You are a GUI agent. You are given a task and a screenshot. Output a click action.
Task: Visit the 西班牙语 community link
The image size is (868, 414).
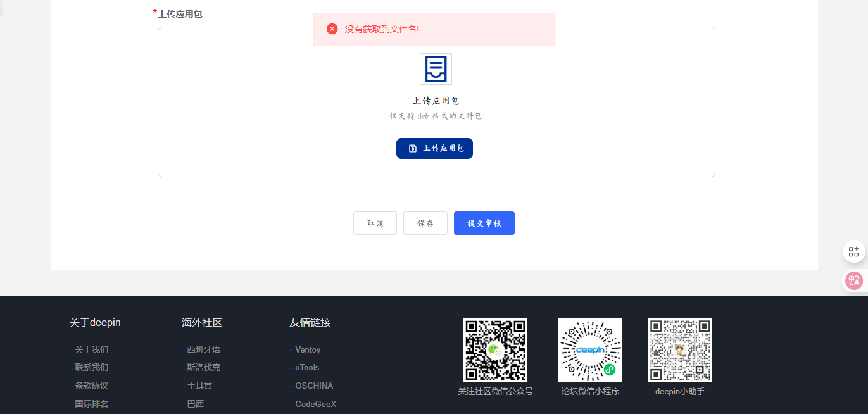pos(203,349)
